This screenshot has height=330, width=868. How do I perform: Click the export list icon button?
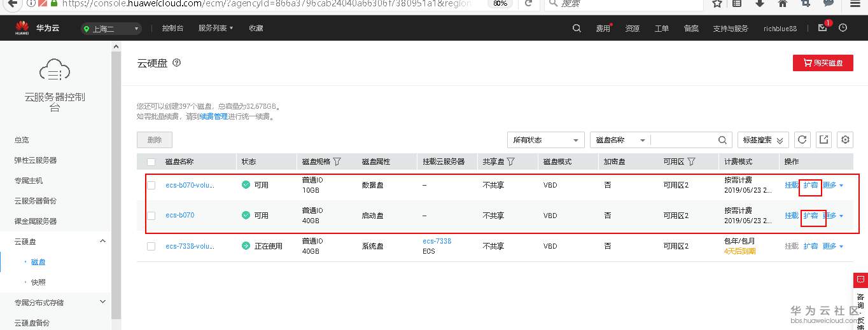click(824, 140)
